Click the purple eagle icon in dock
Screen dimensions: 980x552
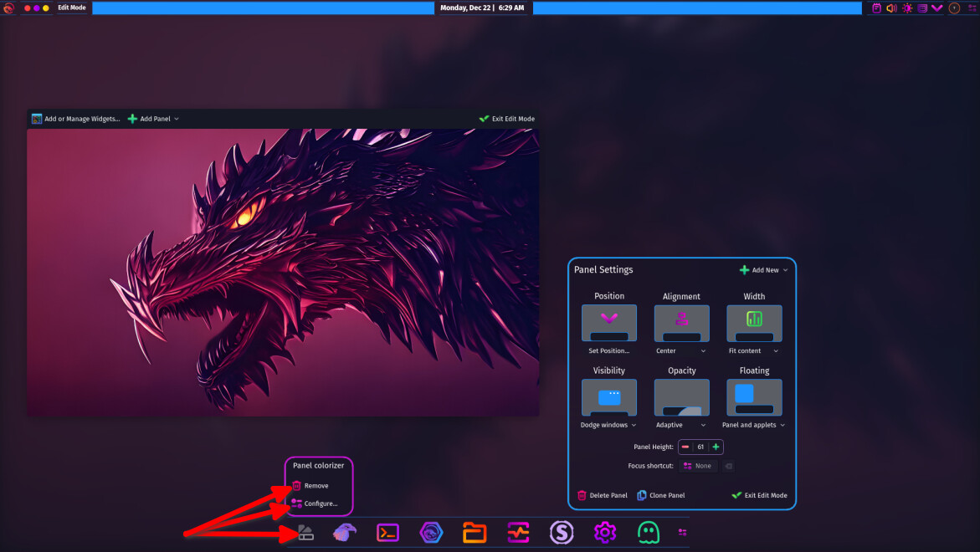(x=345, y=532)
